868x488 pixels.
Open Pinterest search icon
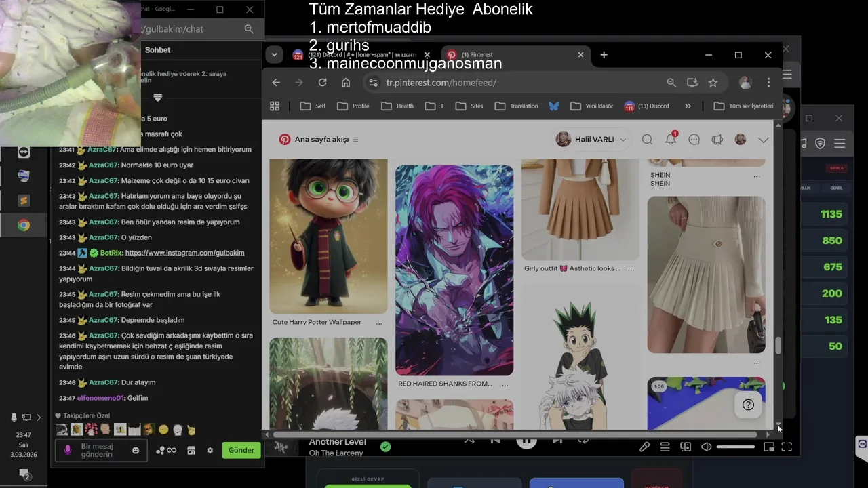tap(647, 139)
